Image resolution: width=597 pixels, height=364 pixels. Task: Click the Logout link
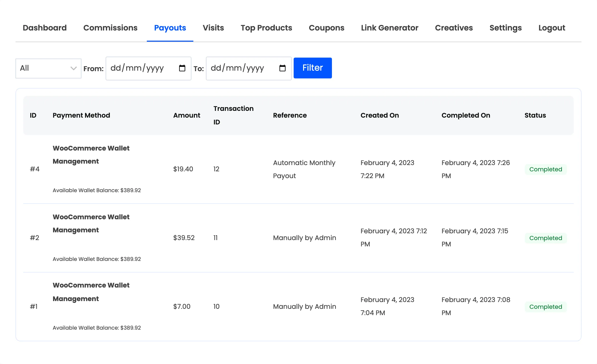pos(552,28)
